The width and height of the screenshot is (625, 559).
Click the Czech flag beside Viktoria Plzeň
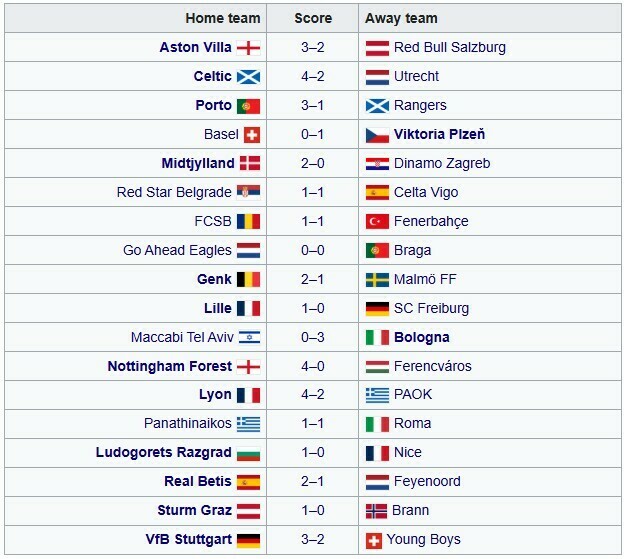pos(377,135)
